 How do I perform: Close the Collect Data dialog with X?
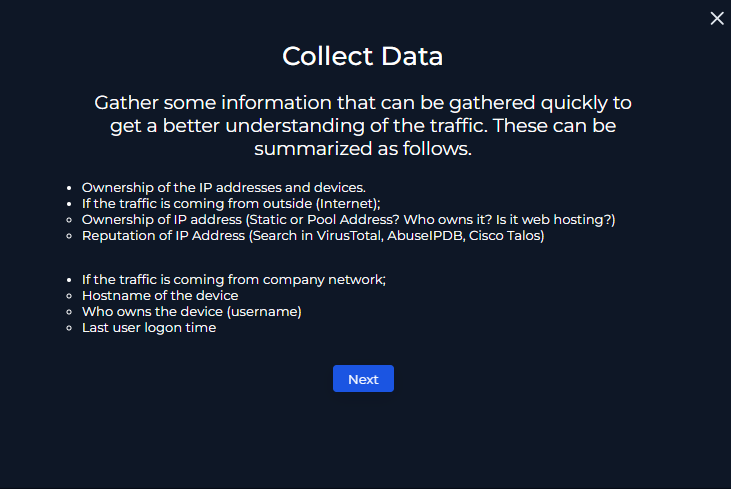(717, 18)
